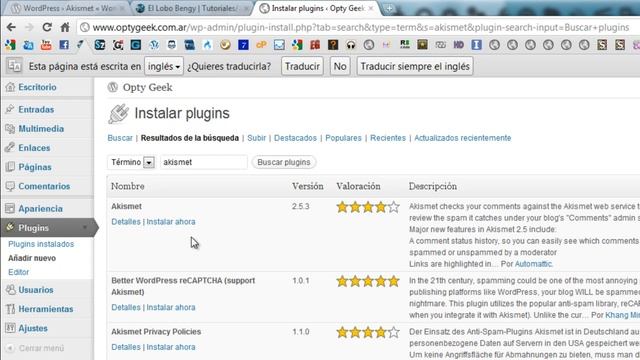Reload the page with the refresh icon
640x360 pixels.
[x=47, y=27]
